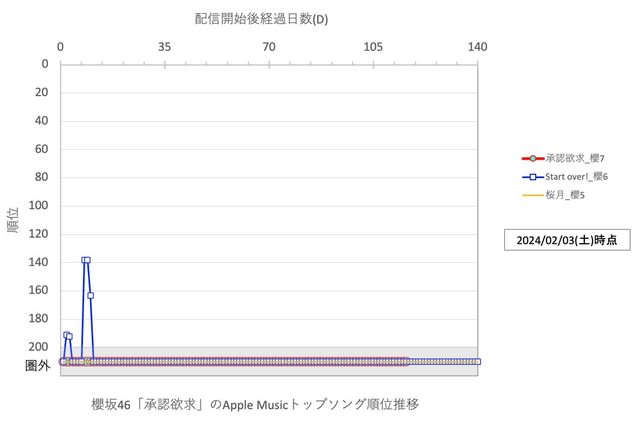
Task: Click the chart caption mentioning Apple Music
Action: 254,404
